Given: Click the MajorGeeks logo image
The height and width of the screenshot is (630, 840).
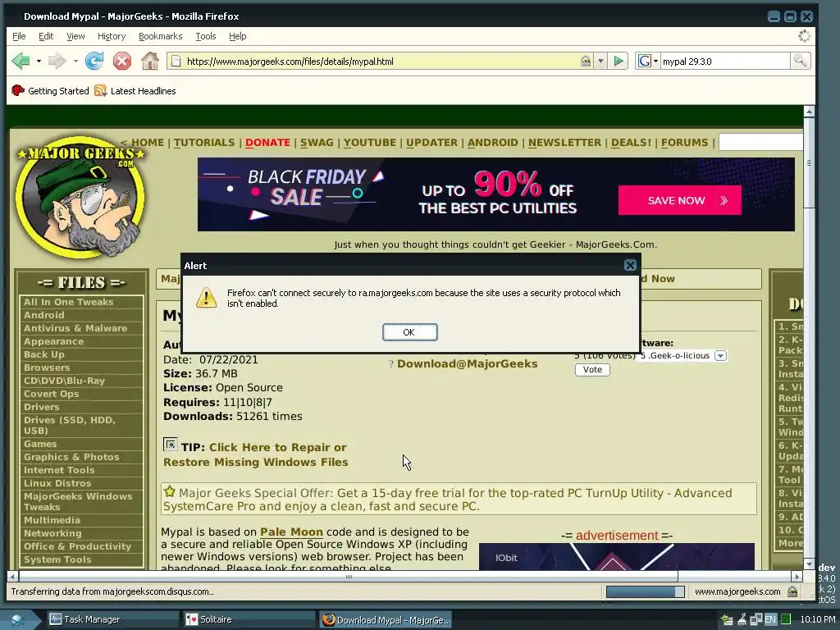Looking at the screenshot, I should point(80,195).
